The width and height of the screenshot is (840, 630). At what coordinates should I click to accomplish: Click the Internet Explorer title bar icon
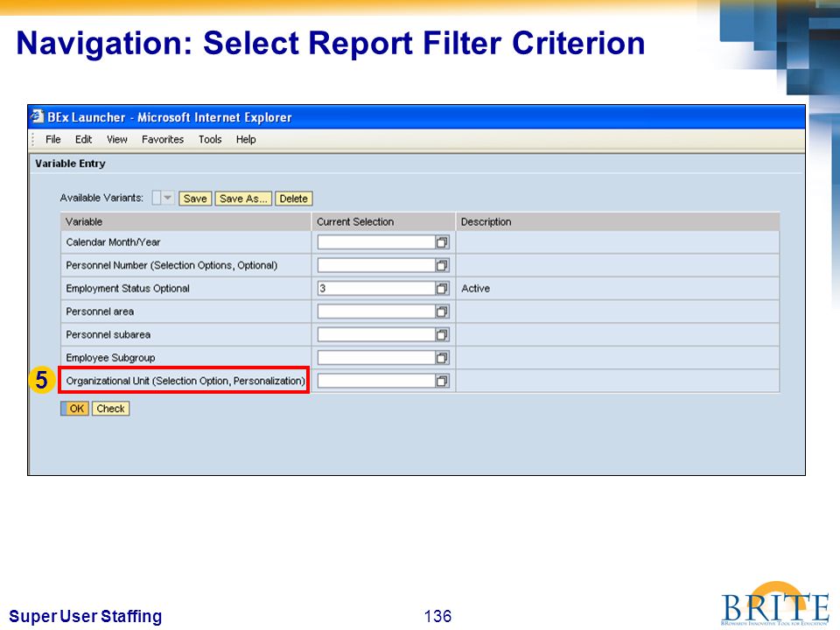[x=37, y=116]
